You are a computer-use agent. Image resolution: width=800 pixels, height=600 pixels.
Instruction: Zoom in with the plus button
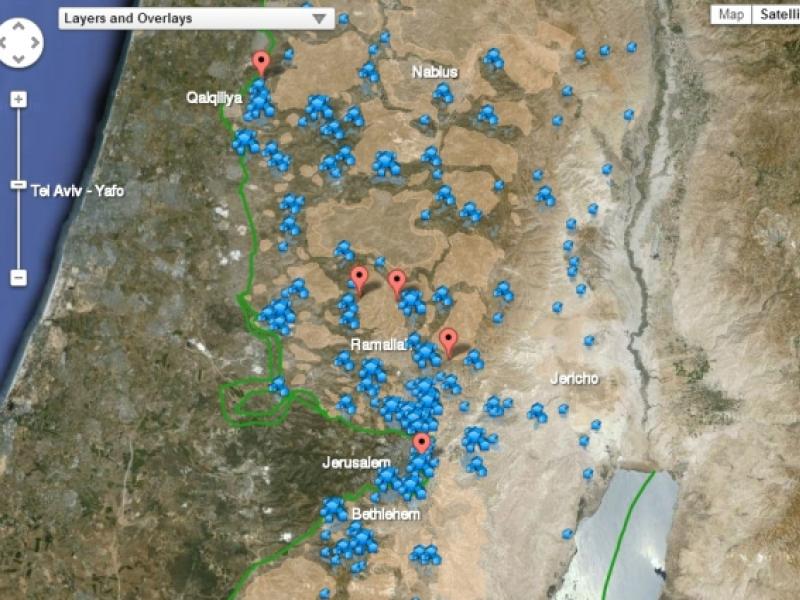(x=18, y=100)
